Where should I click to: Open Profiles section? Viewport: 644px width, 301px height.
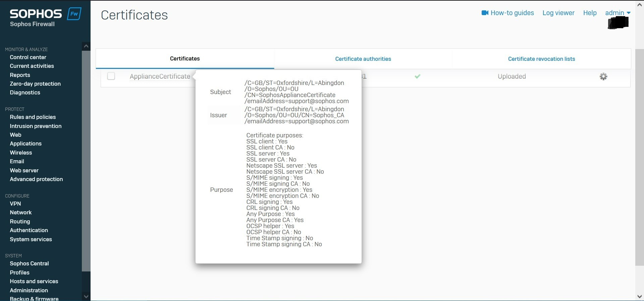click(x=20, y=272)
